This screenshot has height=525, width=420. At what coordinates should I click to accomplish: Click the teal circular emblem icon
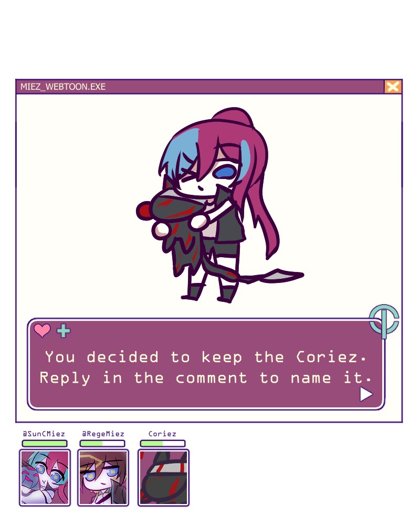(384, 320)
